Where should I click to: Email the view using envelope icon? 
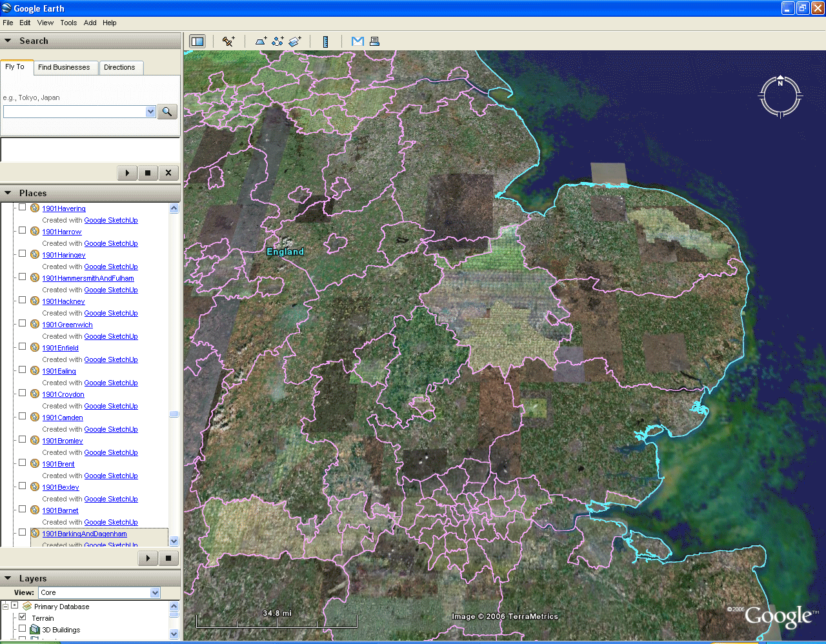tap(358, 41)
